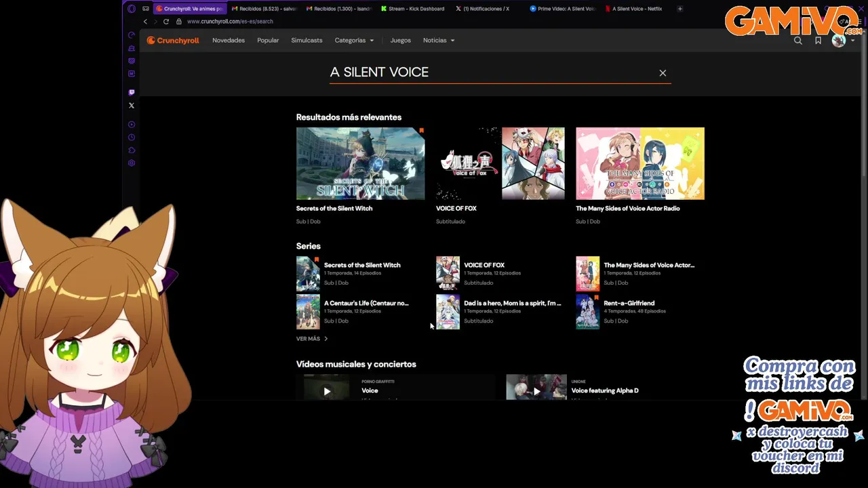This screenshot has height=488, width=868.
Task: Open The Many Sides of Voice Actor Radio title
Action: [x=628, y=209]
